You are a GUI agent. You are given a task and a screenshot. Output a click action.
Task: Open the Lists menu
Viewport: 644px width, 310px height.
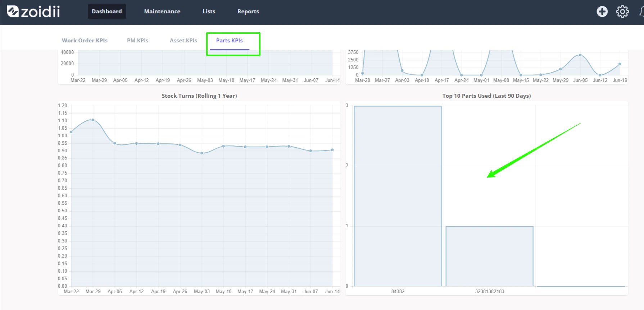pos(209,11)
